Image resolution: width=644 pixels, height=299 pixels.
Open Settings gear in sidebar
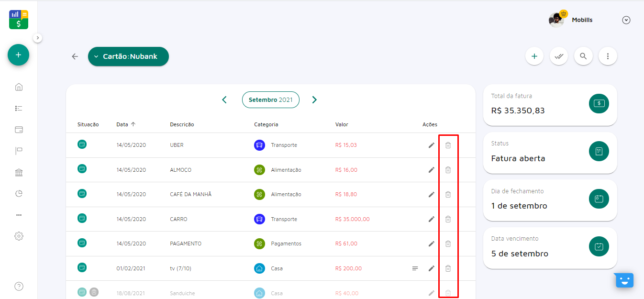pos(19,236)
